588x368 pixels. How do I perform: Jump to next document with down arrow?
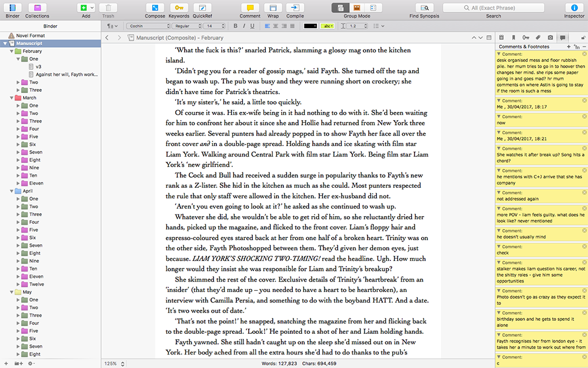click(480, 38)
